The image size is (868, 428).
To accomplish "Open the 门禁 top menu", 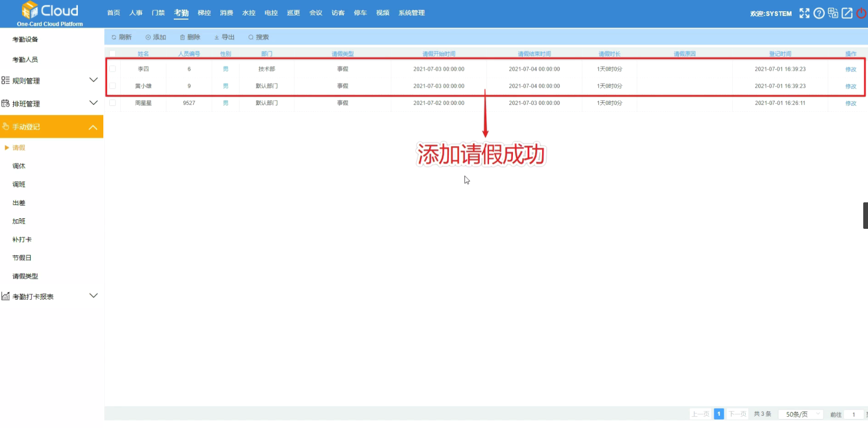I will coord(158,13).
